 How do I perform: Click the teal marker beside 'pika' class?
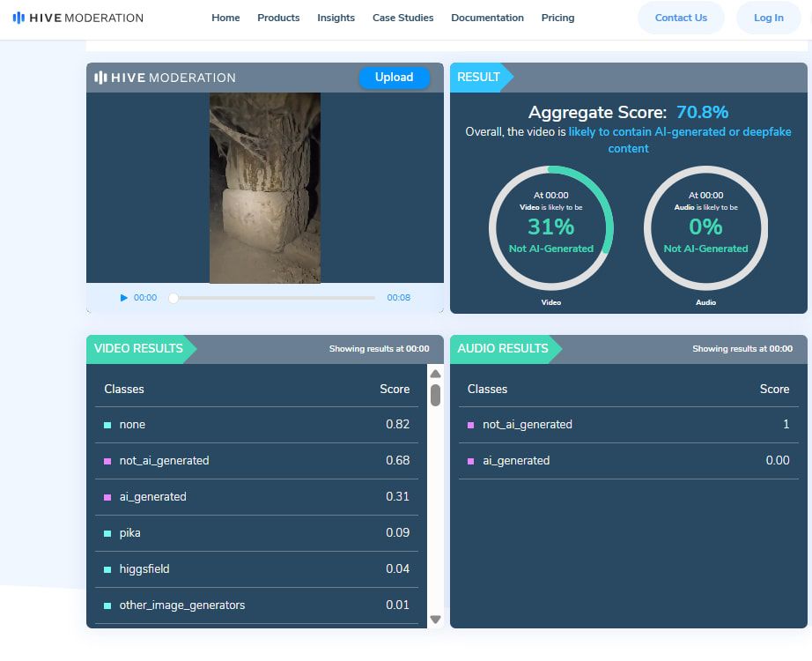tap(107, 533)
